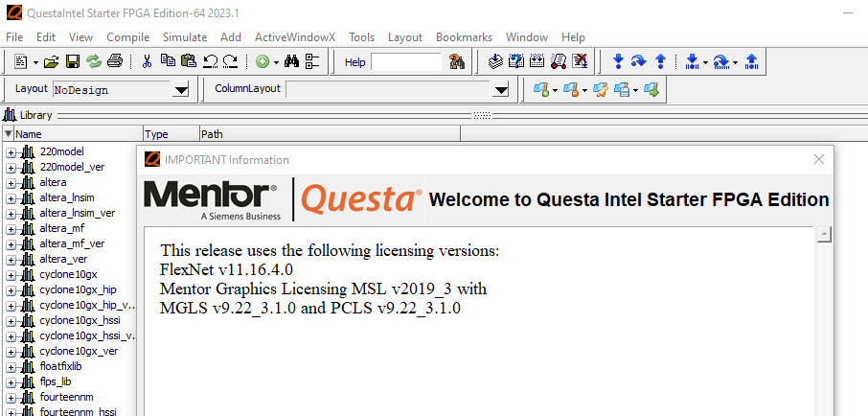Open the Simulate menu

[185, 37]
